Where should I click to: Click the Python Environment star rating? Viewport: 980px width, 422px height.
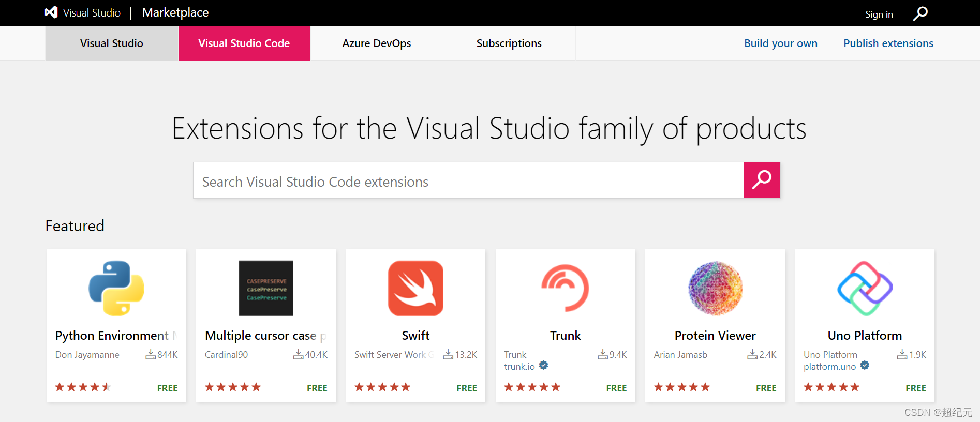83,387
